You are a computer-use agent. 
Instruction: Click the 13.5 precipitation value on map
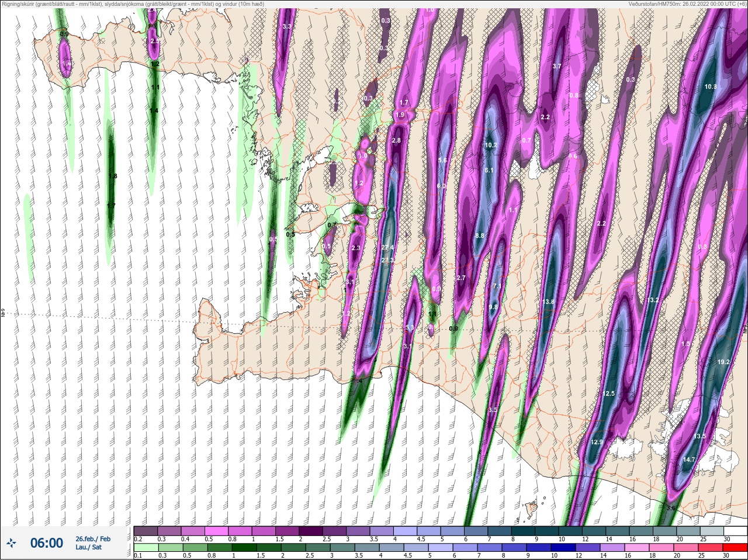click(x=699, y=437)
